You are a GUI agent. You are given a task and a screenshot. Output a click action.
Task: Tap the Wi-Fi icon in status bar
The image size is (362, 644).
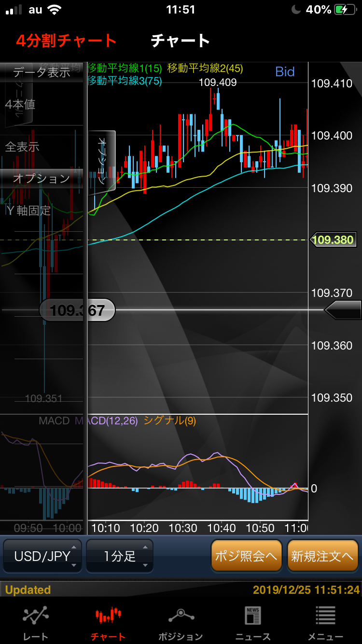[55, 9]
